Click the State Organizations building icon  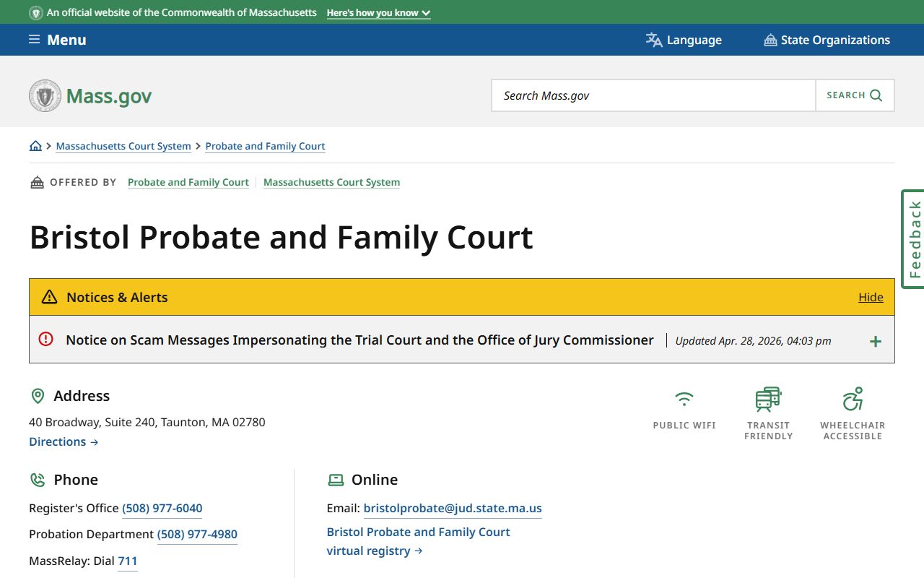[770, 40]
